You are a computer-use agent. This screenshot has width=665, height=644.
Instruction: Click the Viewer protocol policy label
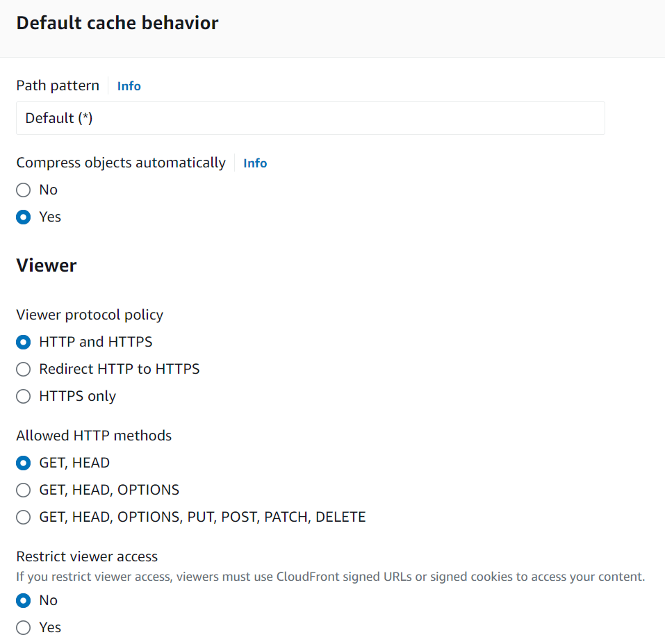[x=90, y=315]
